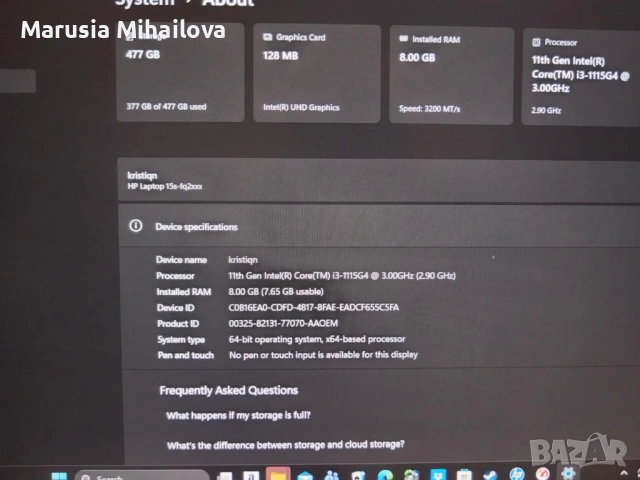Viewport: 640px width, 480px height.
Task: Click the 'Speed: 3200 MT/s' text
Action: 429,109
